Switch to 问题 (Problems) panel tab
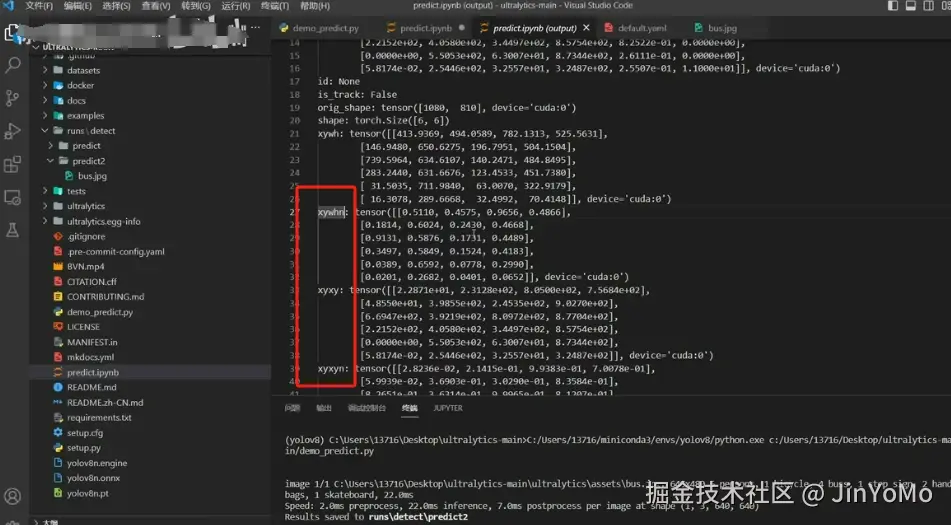The image size is (951, 525). click(292, 408)
